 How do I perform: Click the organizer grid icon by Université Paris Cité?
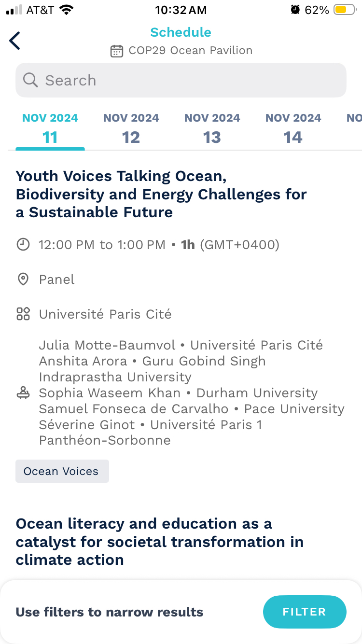[x=23, y=314]
